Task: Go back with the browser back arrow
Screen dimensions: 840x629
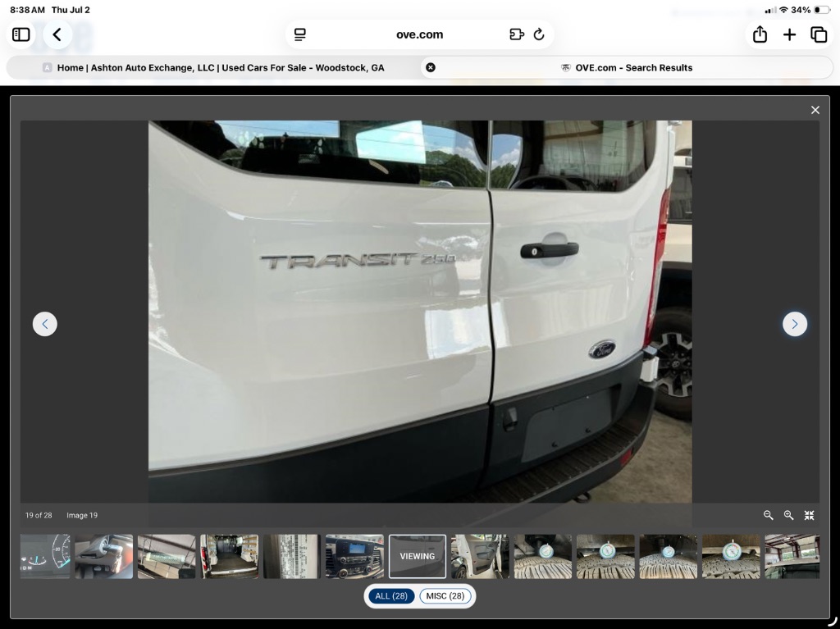Action: (x=57, y=34)
